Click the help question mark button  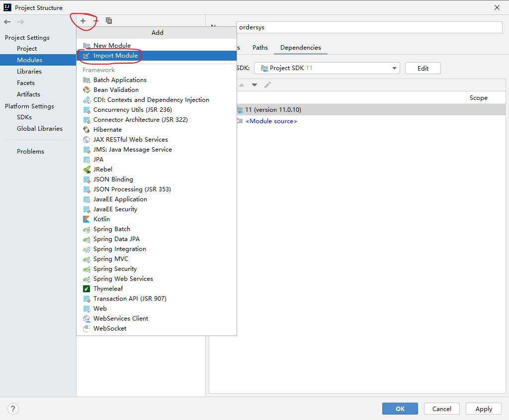click(13, 409)
